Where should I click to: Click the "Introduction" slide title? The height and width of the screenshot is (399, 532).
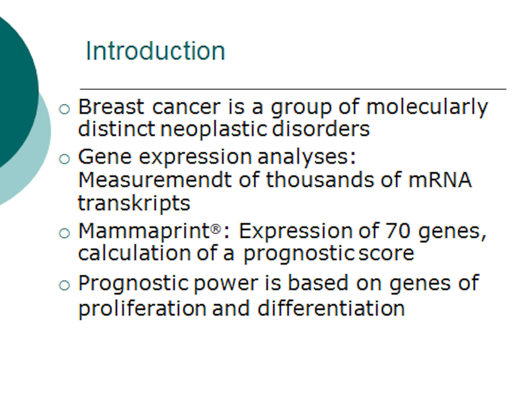point(155,51)
